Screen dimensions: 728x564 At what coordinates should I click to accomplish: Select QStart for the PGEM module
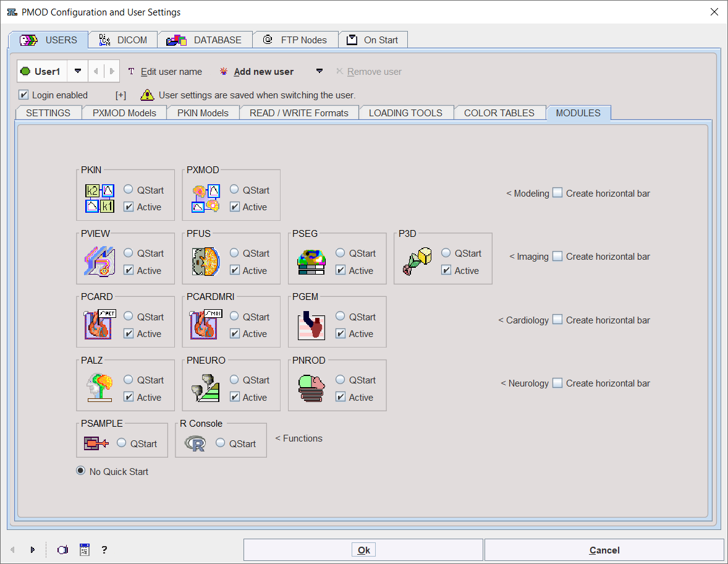pyautogui.click(x=341, y=317)
